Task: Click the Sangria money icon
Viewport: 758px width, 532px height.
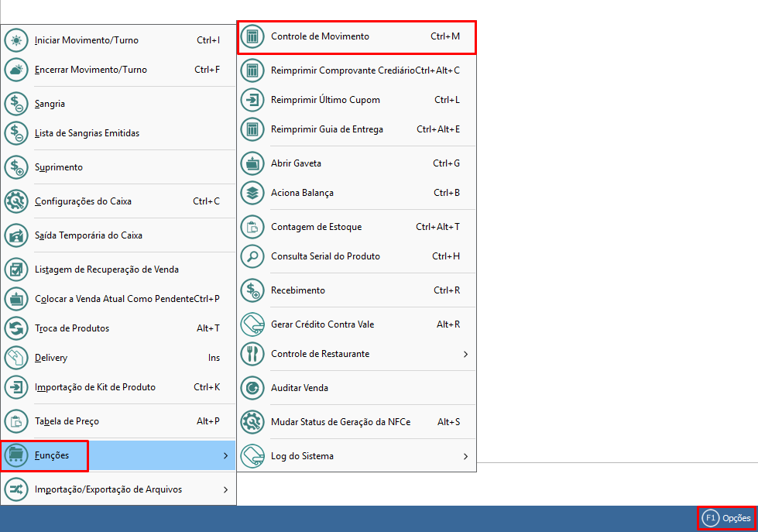Action: tap(16, 104)
